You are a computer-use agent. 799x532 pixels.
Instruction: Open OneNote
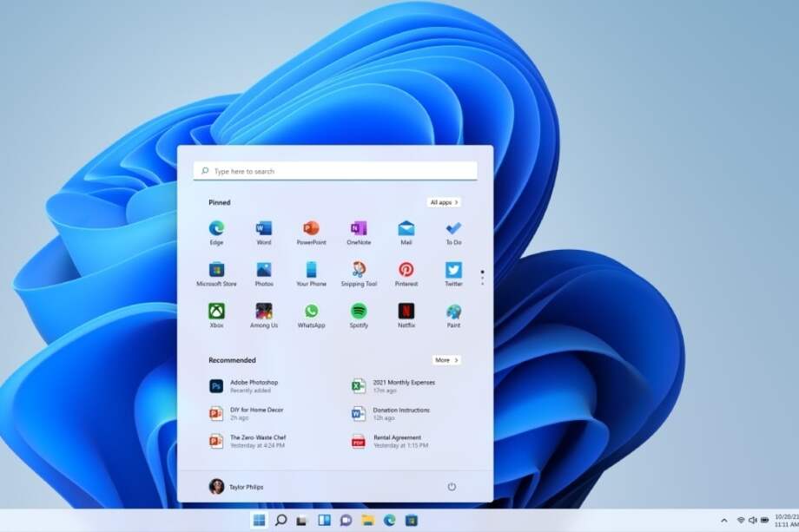359,227
